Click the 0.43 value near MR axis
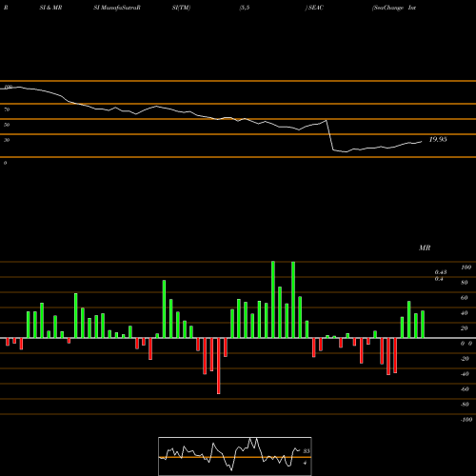This screenshot has width=476, height=476. point(441,272)
